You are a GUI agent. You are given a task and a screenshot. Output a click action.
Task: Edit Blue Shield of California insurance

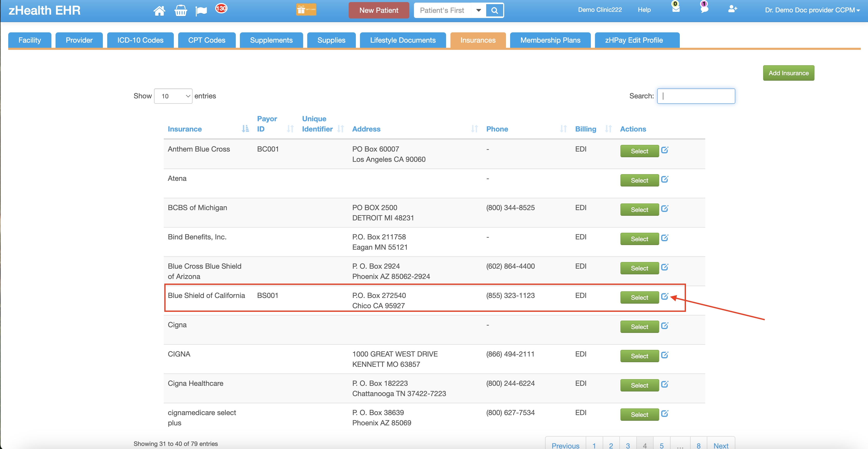(664, 296)
